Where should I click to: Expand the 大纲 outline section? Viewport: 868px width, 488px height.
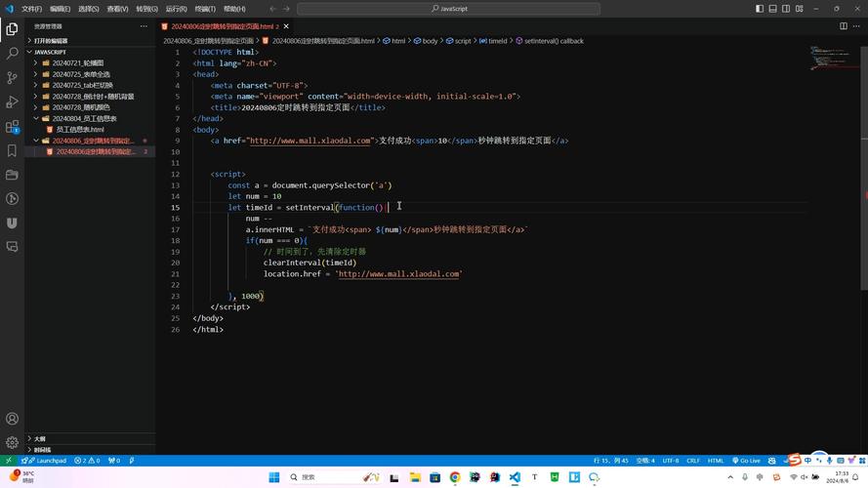39,439
